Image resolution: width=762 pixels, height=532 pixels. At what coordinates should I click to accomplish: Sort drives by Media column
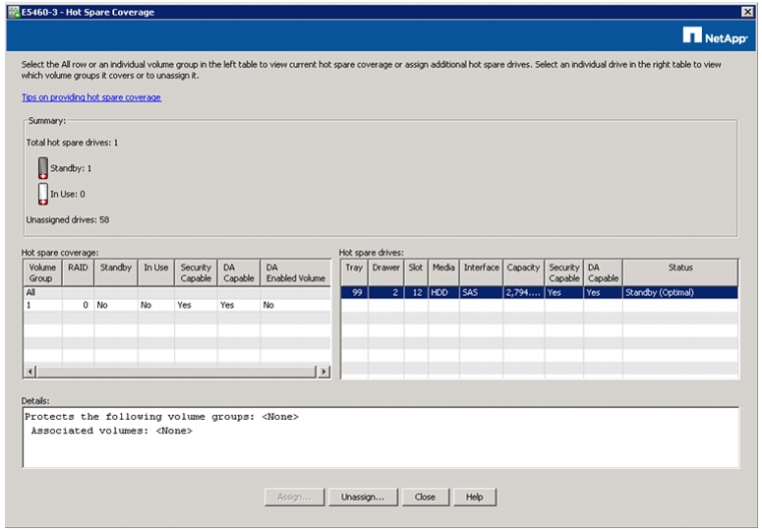pyautogui.click(x=443, y=272)
